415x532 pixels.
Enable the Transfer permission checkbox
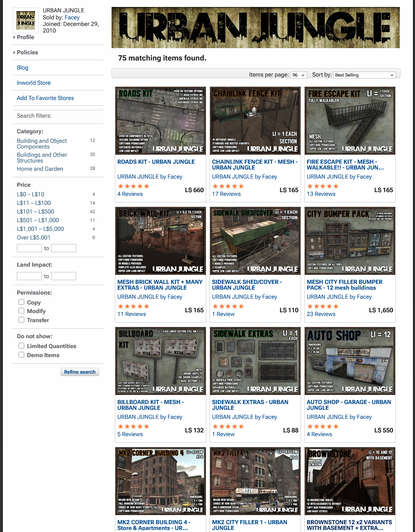tap(21, 320)
